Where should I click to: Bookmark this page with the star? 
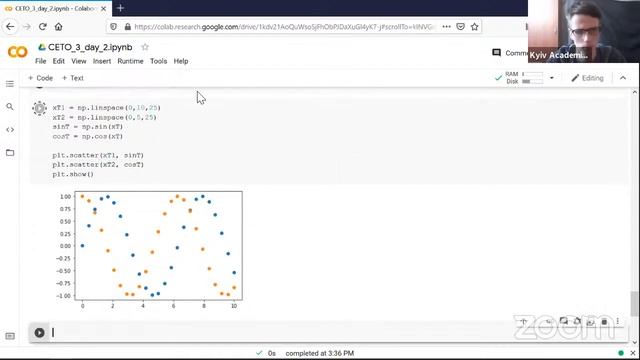coord(474,27)
